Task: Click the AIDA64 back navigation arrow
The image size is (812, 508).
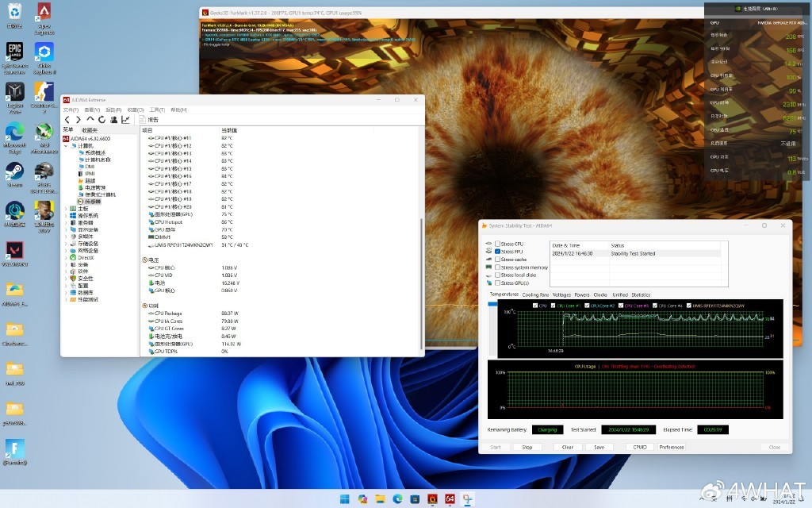Action: click(67, 119)
